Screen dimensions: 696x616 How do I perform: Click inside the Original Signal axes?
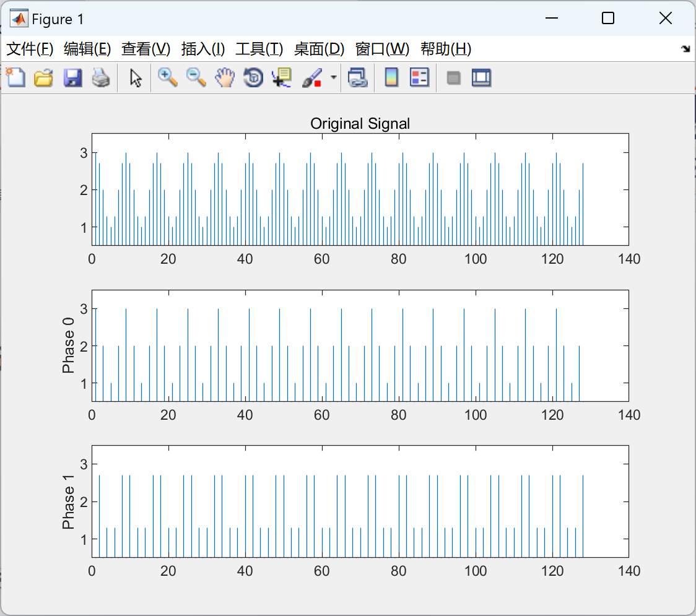pos(360,189)
